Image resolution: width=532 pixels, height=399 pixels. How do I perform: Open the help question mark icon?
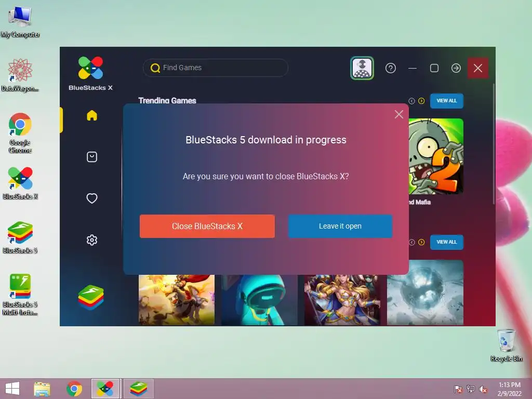(x=391, y=68)
